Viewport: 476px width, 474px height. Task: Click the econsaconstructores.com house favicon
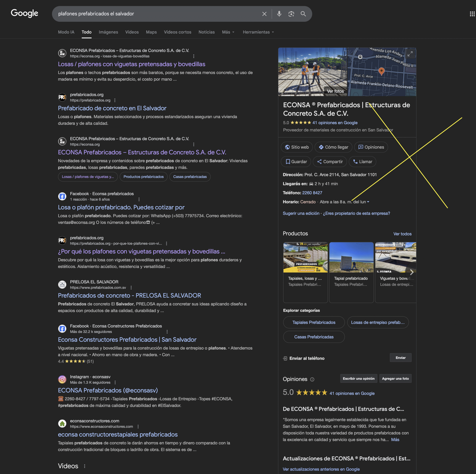coord(62,423)
